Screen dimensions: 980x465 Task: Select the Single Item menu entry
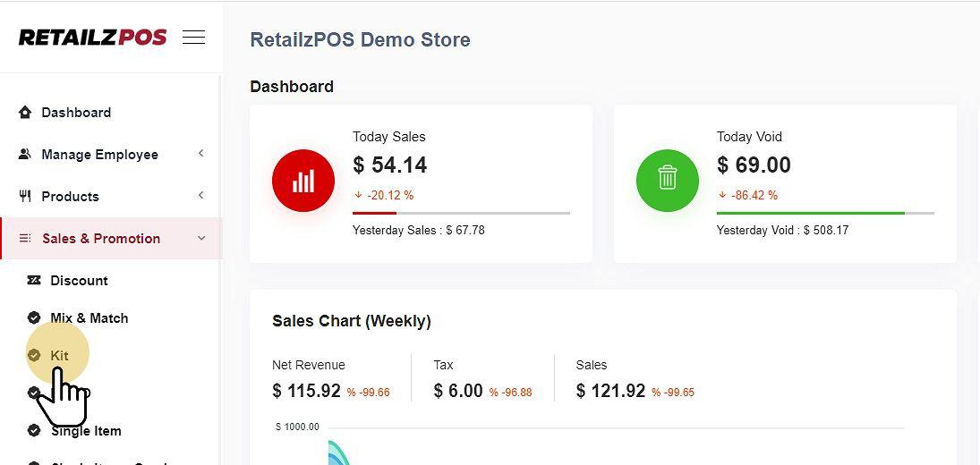tap(86, 431)
